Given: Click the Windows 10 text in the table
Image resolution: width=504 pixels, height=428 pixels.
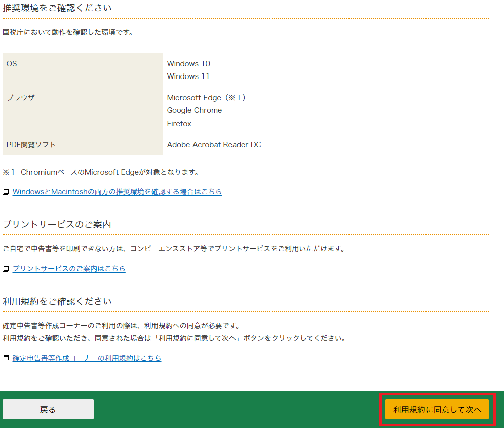Looking at the screenshot, I should (x=188, y=64).
